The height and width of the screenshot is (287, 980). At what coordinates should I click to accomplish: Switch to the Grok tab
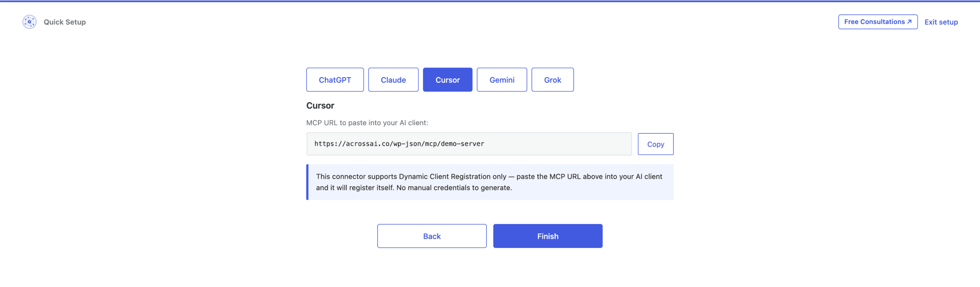click(x=552, y=80)
